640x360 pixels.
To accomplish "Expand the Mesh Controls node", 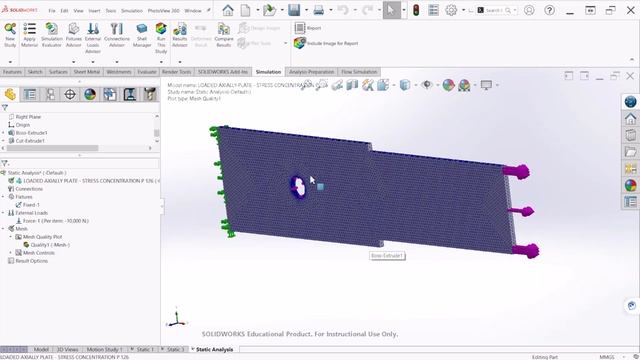I will [x=11, y=253].
